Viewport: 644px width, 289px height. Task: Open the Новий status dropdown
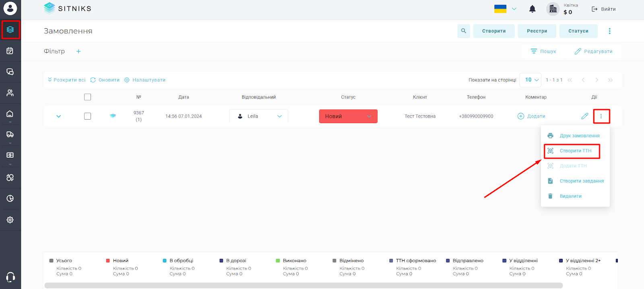(348, 116)
